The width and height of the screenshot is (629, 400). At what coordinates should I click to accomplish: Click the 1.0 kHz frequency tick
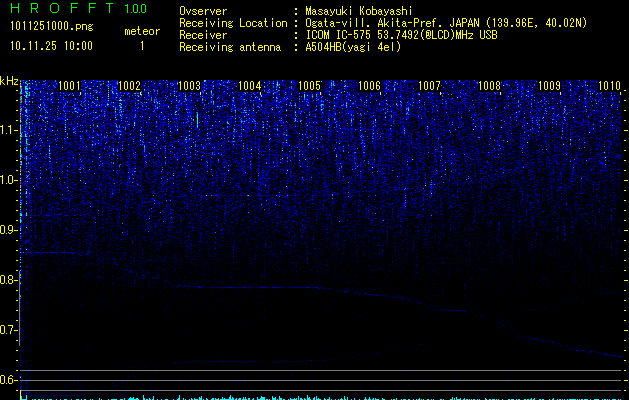[9, 180]
